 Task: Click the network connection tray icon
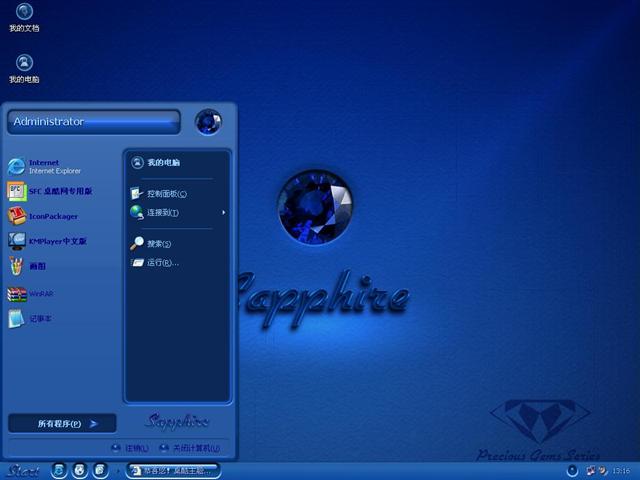pyautogui.click(x=591, y=471)
